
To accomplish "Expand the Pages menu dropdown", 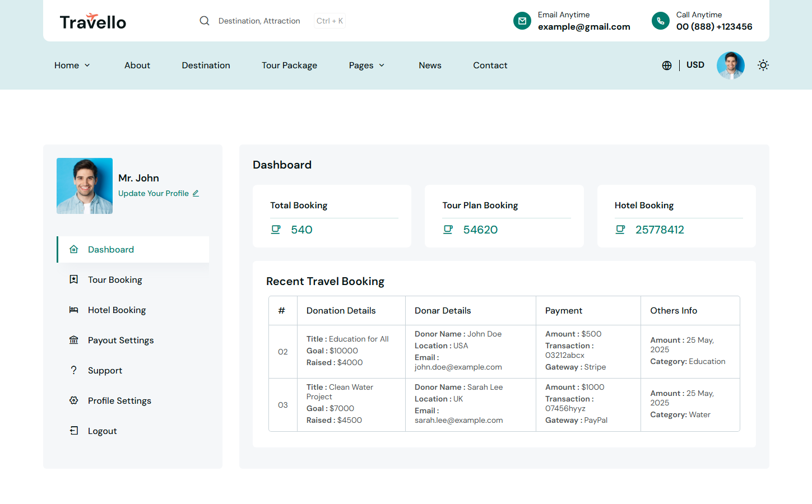I will tap(366, 66).
